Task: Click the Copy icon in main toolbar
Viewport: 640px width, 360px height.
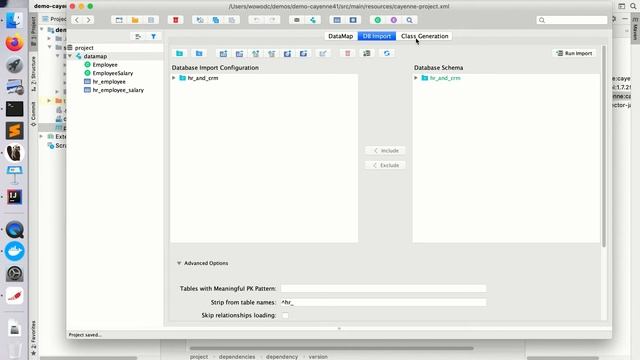Action: (x=216, y=20)
